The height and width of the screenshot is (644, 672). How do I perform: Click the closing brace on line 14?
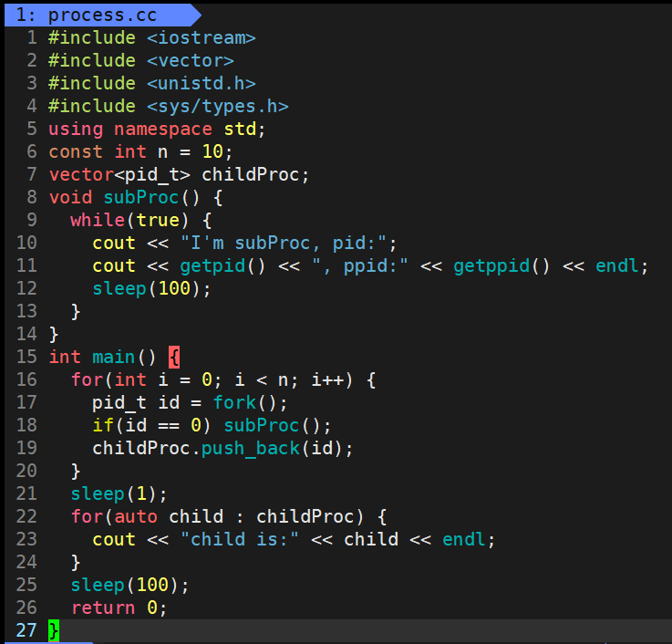[x=54, y=334]
